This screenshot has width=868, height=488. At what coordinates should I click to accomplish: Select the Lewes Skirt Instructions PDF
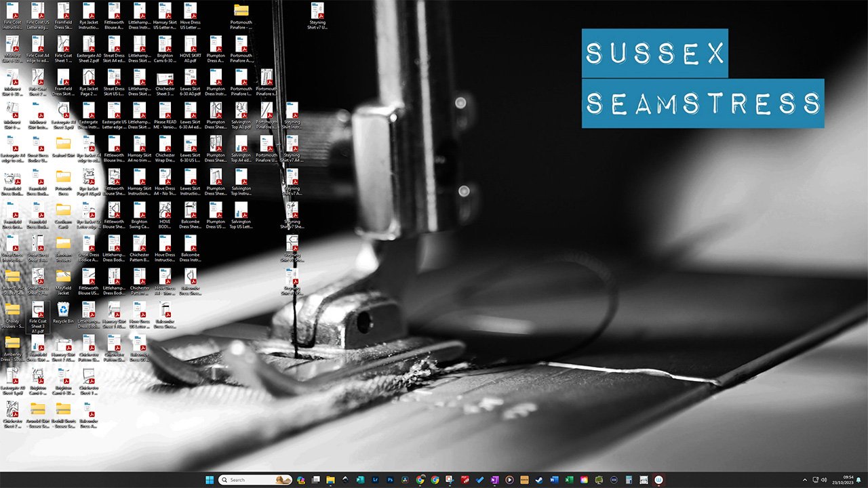[x=191, y=184]
